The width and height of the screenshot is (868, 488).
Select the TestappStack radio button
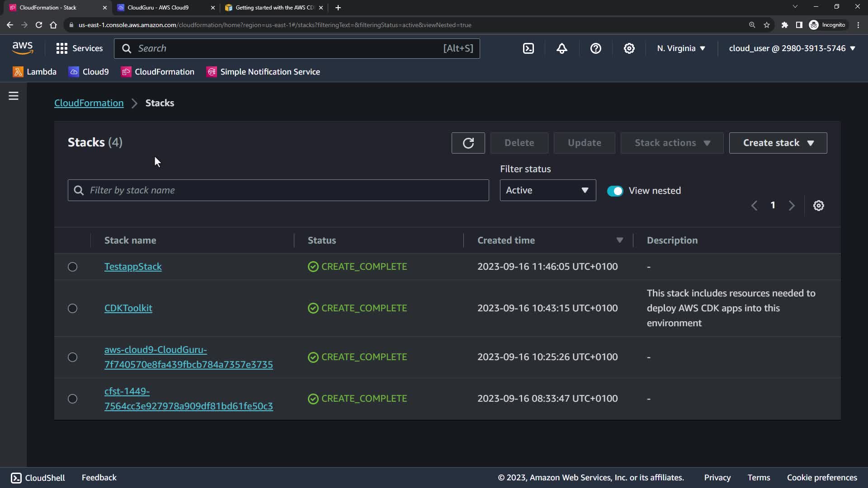[x=72, y=267]
